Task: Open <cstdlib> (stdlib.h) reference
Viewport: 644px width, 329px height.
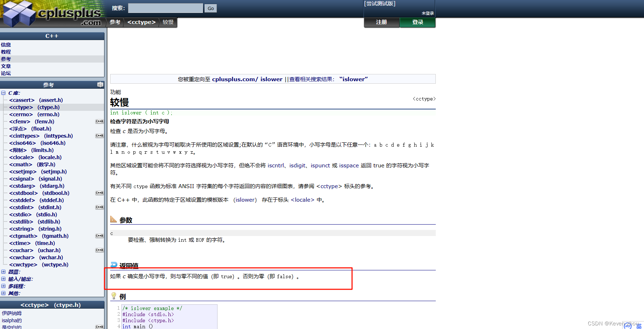Action: (35, 222)
